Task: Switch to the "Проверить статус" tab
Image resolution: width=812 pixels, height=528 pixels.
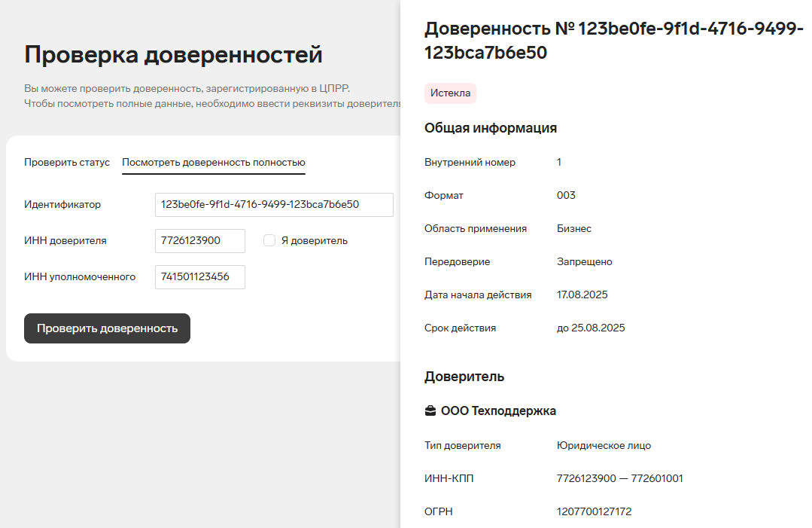Action: coord(67,162)
